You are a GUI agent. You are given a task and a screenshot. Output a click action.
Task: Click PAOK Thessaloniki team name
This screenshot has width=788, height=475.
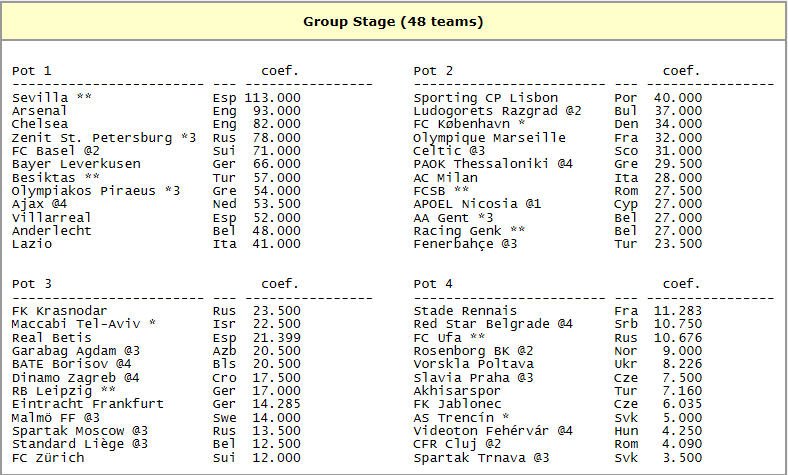[481, 164]
